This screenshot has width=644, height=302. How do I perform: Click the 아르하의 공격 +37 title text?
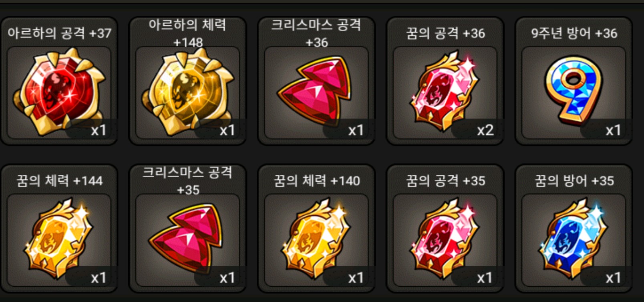[59, 33]
